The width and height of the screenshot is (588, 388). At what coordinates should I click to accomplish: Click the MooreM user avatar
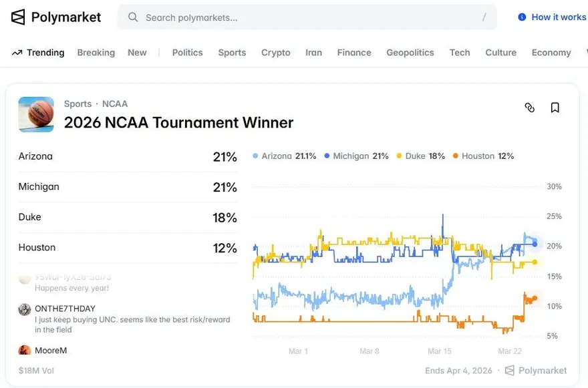(25, 351)
